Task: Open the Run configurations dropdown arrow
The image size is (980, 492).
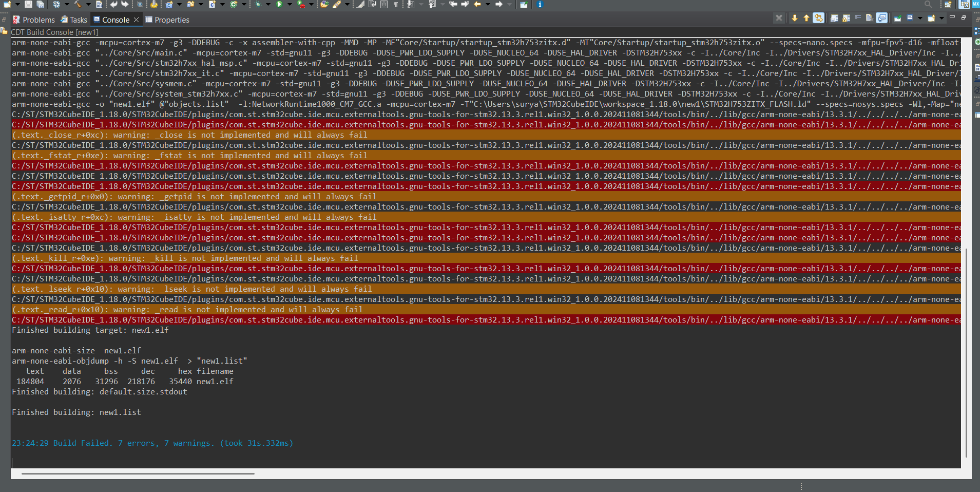Action: (290, 5)
